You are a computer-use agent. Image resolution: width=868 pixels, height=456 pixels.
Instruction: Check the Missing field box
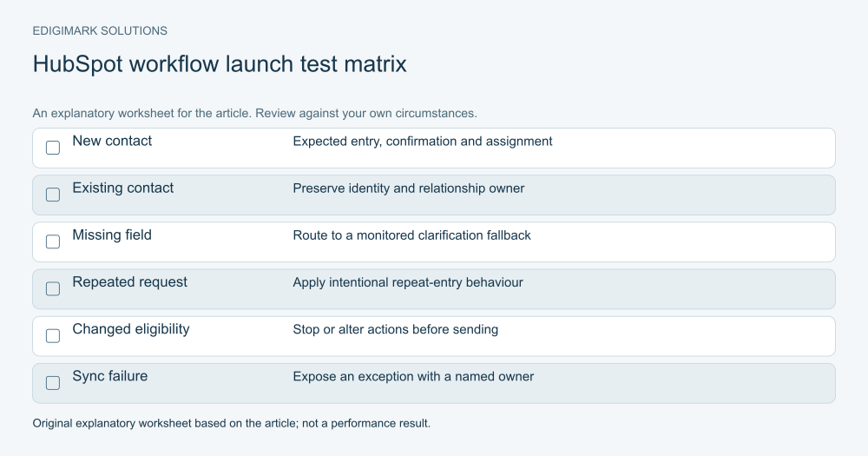tap(53, 242)
